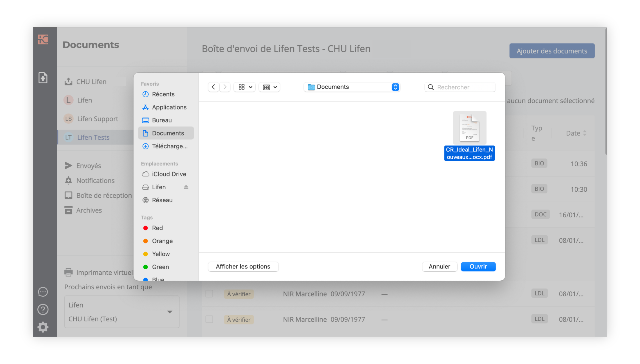Click the magnifier icon in Rechercher field

click(x=431, y=87)
